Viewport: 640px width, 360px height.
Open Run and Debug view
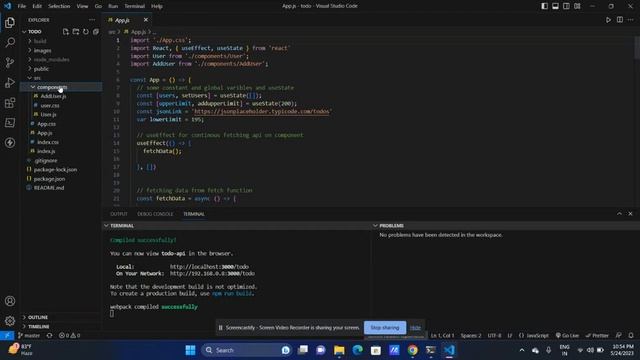click(10, 82)
